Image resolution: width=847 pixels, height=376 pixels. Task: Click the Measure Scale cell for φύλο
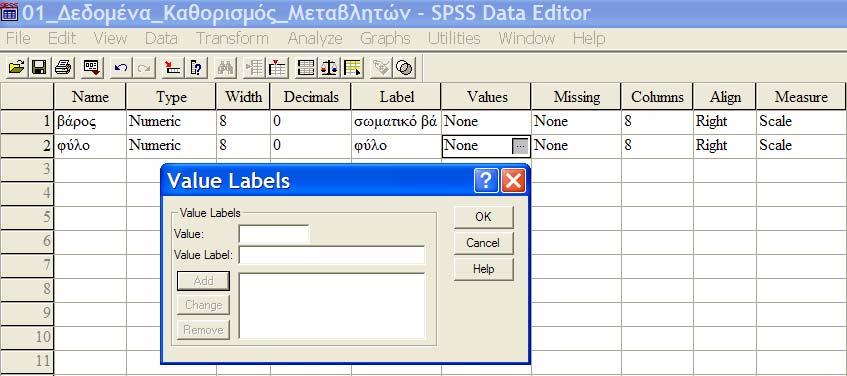pos(801,145)
